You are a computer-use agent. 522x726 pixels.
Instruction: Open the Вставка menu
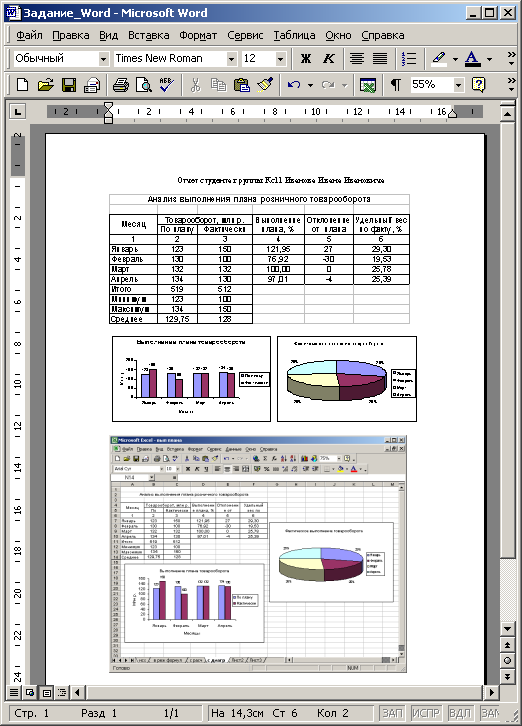[x=149, y=35]
